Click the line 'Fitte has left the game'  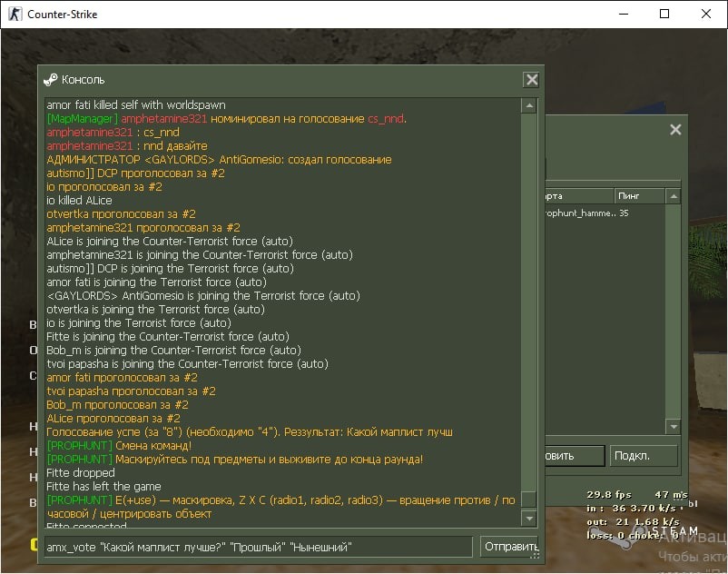point(104,487)
